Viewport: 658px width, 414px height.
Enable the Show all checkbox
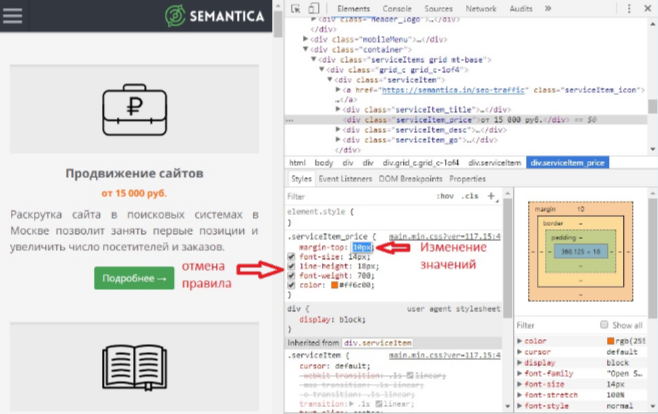(x=604, y=325)
